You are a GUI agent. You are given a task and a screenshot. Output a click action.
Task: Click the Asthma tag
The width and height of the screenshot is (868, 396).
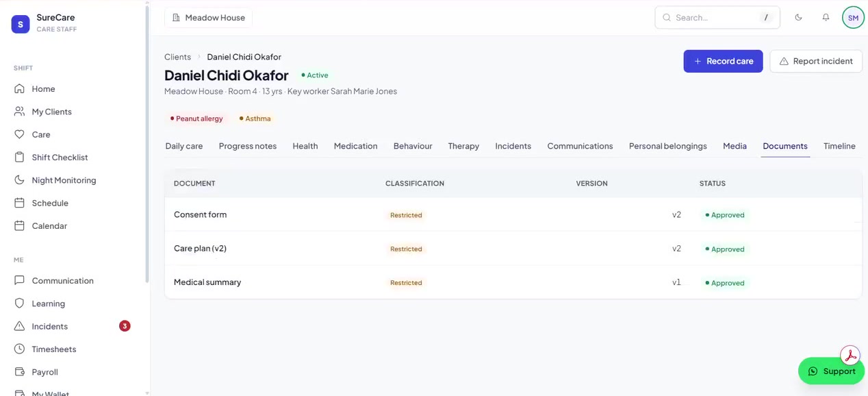(255, 119)
